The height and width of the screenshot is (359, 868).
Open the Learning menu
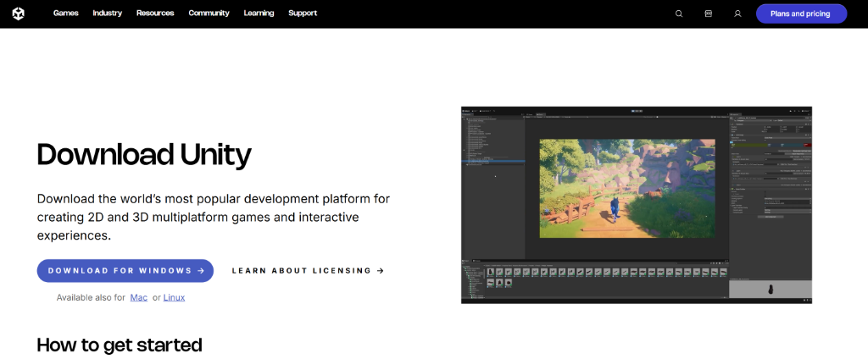pos(259,14)
